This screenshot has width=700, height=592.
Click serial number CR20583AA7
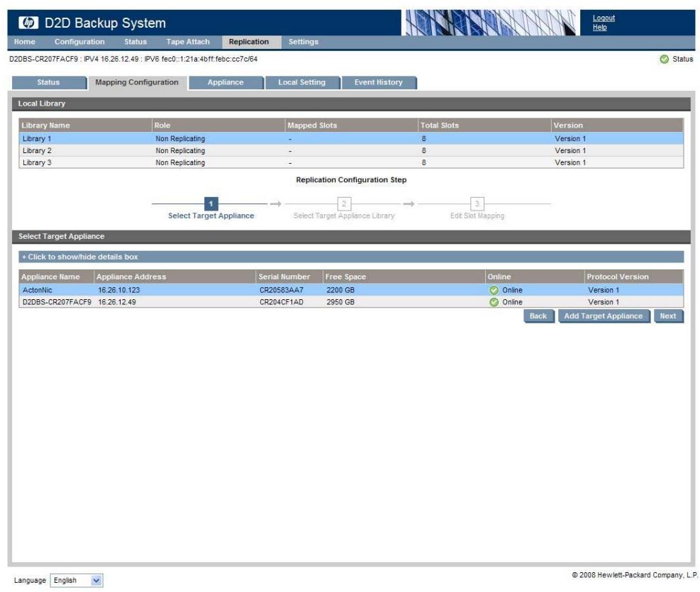coord(282,290)
